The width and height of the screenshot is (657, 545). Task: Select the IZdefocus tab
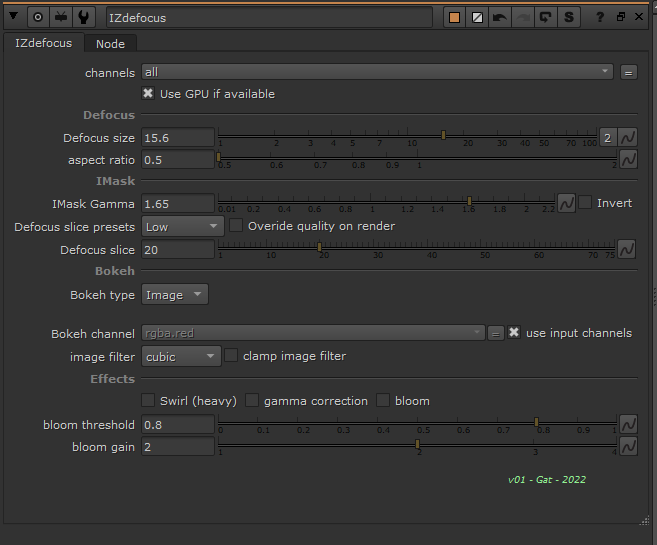(42, 44)
